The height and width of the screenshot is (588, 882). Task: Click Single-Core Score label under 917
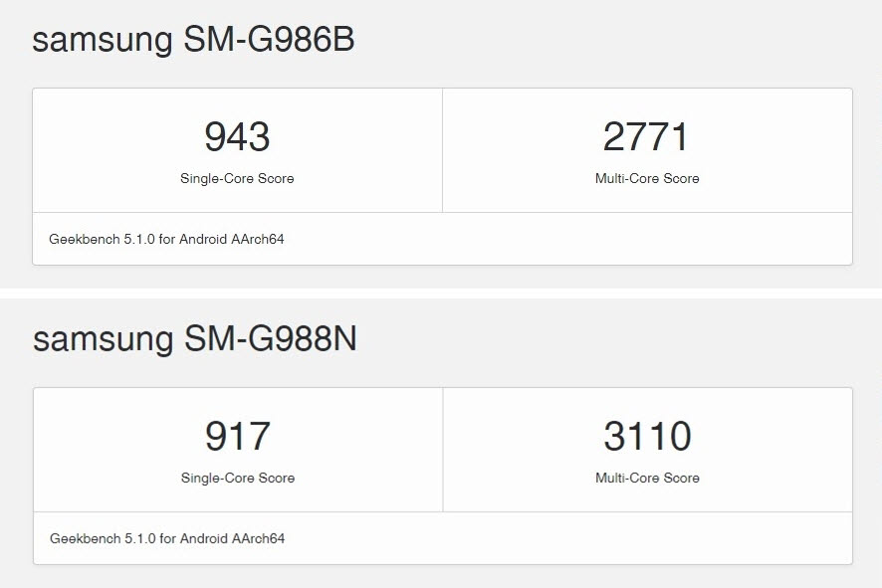tap(237, 478)
